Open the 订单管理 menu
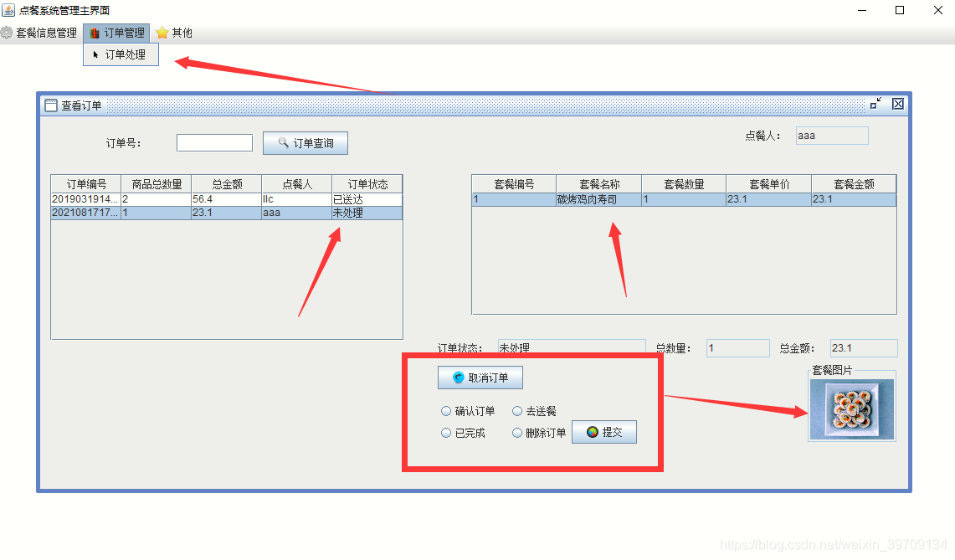 point(117,33)
